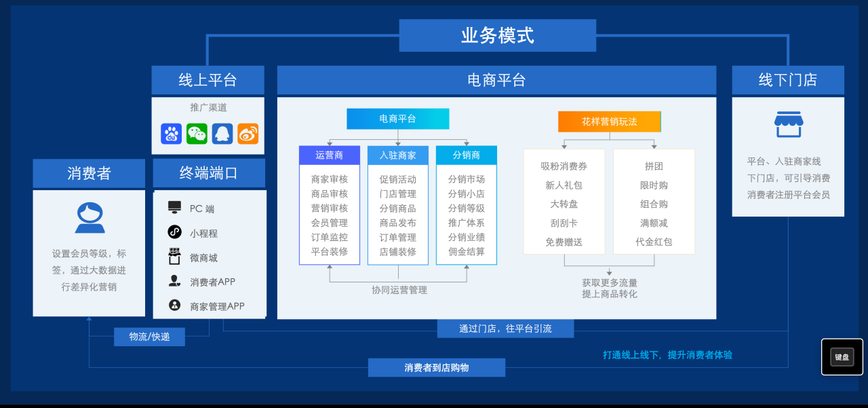Click 刮刮卡 item

564,223
